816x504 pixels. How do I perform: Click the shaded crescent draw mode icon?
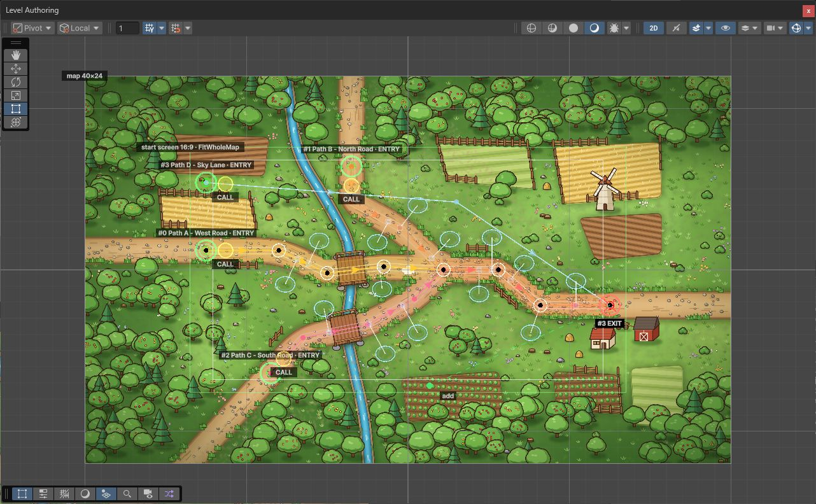(594, 28)
